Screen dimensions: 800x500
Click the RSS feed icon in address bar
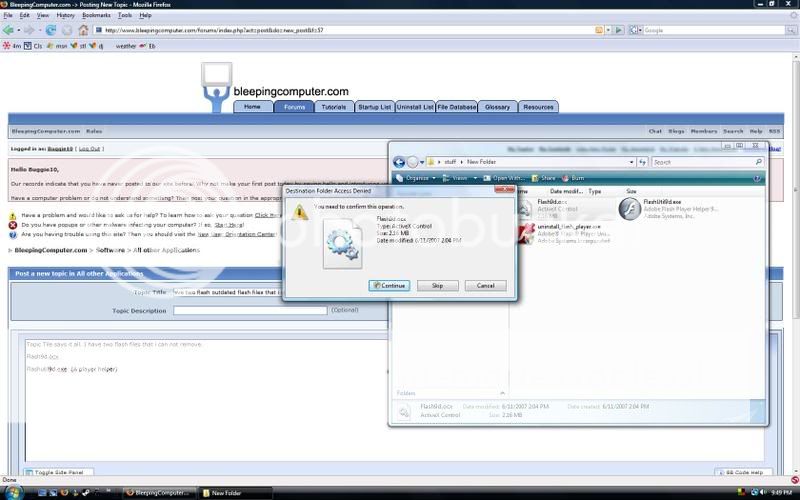click(599, 30)
